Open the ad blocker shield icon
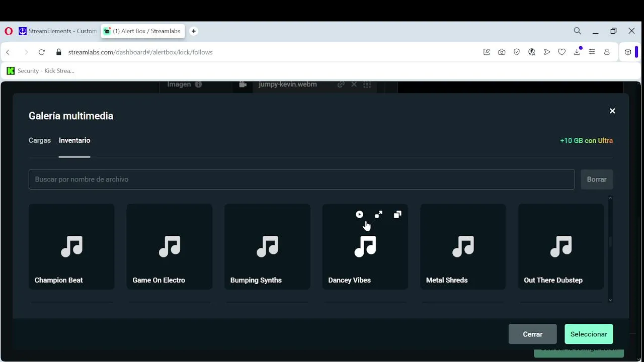 (x=517, y=52)
